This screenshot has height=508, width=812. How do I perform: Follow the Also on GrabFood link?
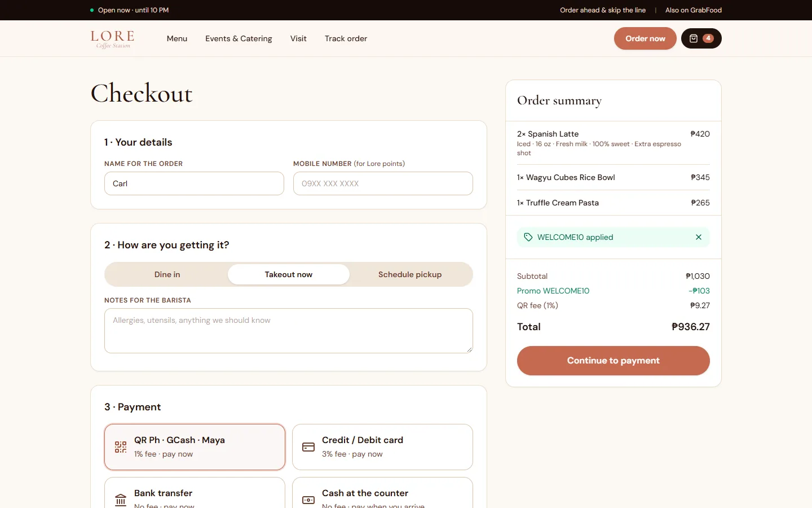click(x=694, y=10)
